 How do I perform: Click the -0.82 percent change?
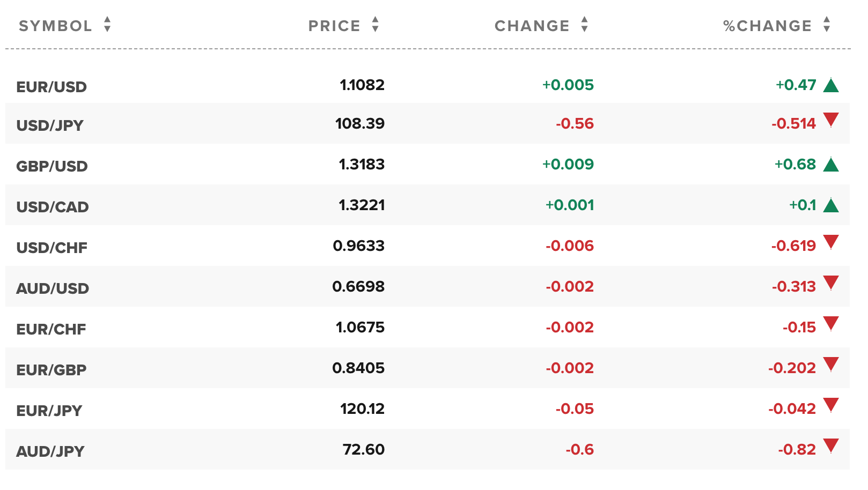(x=797, y=449)
